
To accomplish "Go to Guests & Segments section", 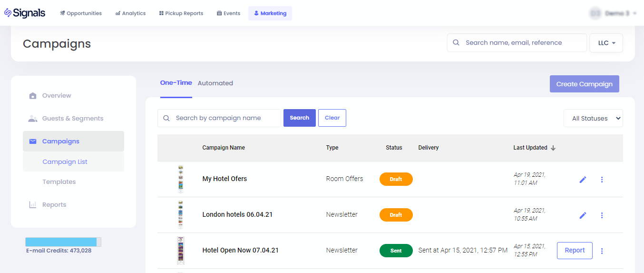I will (72, 119).
